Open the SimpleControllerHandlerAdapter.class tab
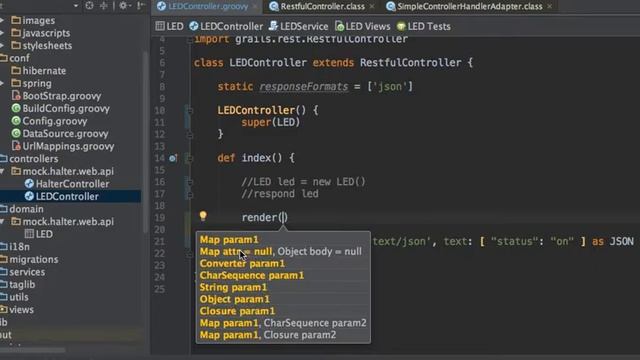Viewport: 640px width, 360px height. point(469,7)
